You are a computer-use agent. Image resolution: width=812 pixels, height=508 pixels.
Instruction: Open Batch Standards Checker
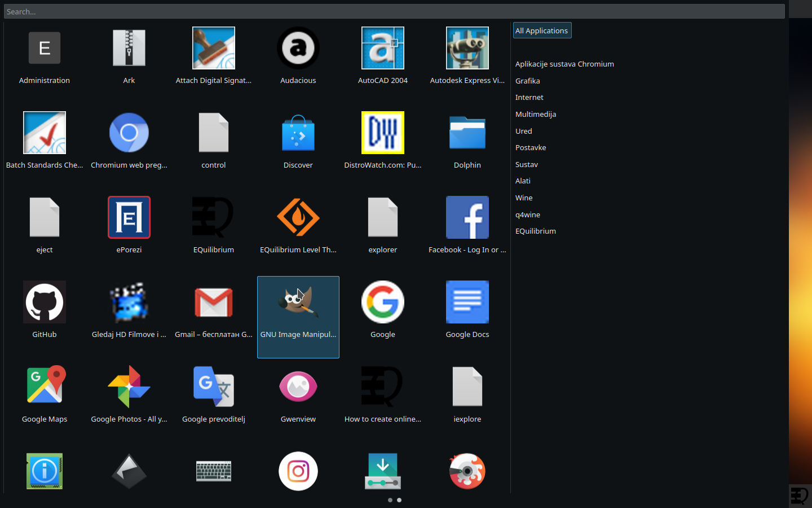tap(45, 141)
